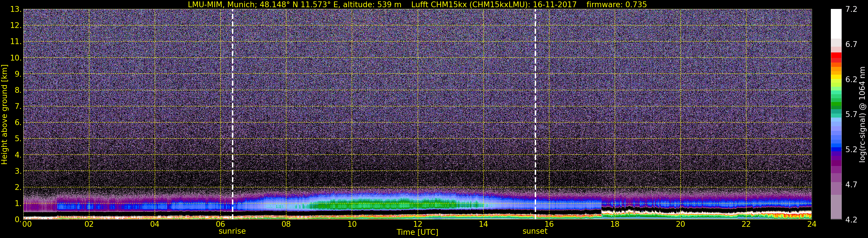Image resolution: width=868 pixels, height=238 pixels.
Task: Click the '6.' height tick label
Action: coord(18,122)
